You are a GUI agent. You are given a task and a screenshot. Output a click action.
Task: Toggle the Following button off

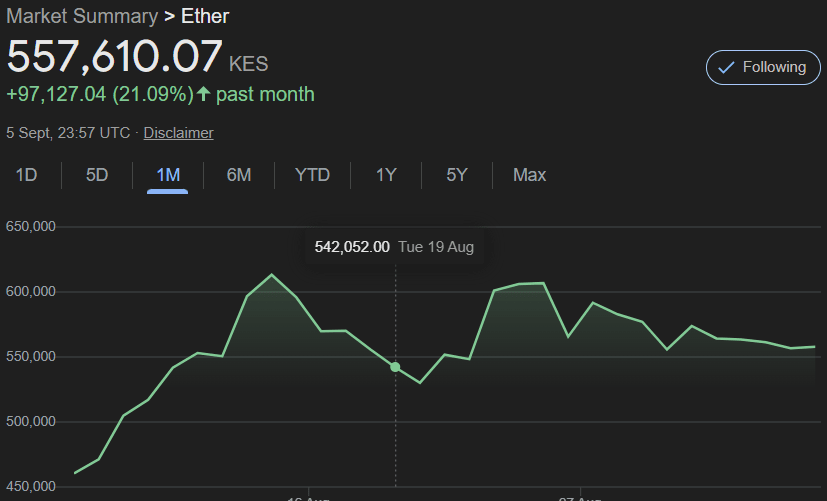tap(762, 67)
